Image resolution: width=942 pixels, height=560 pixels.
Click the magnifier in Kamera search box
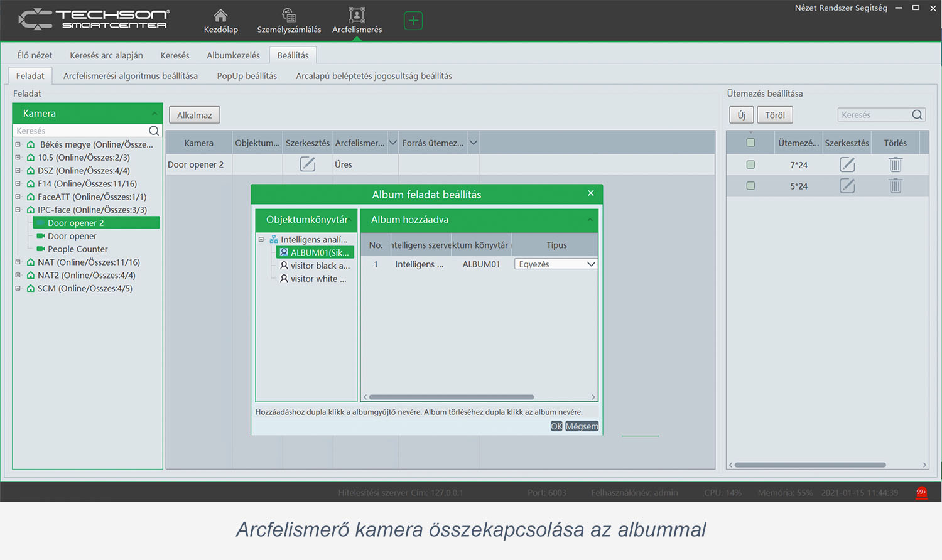point(154,131)
